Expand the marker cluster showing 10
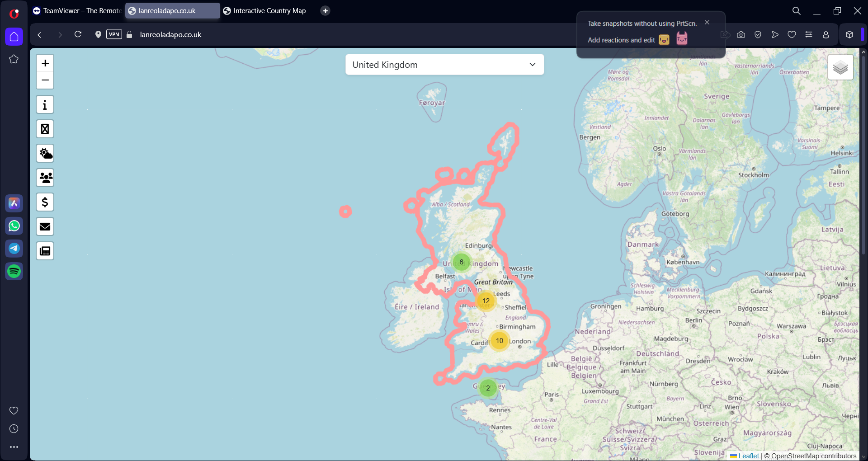868x461 pixels. (x=499, y=341)
